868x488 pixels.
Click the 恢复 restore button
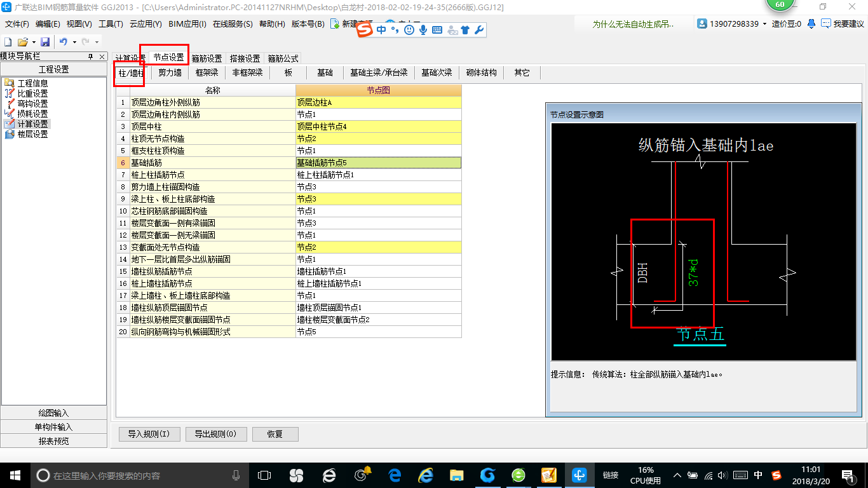275,435
